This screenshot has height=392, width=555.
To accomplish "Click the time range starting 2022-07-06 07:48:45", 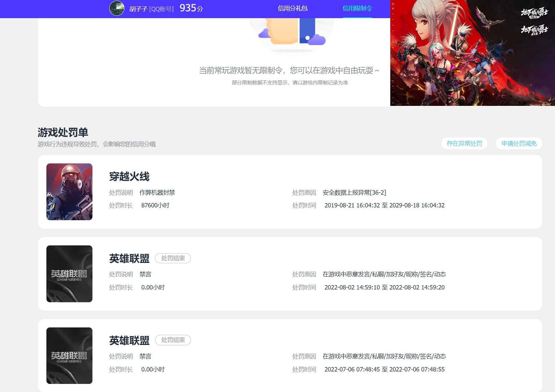I will [385, 369].
